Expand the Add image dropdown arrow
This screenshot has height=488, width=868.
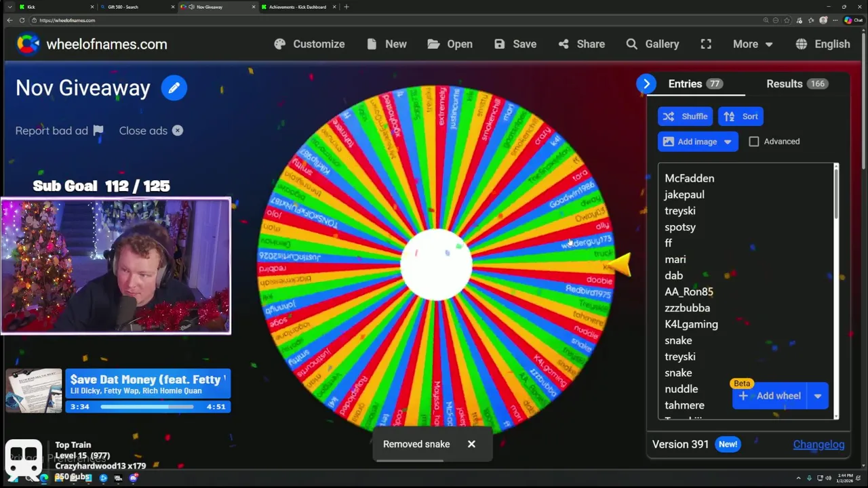[x=728, y=142]
